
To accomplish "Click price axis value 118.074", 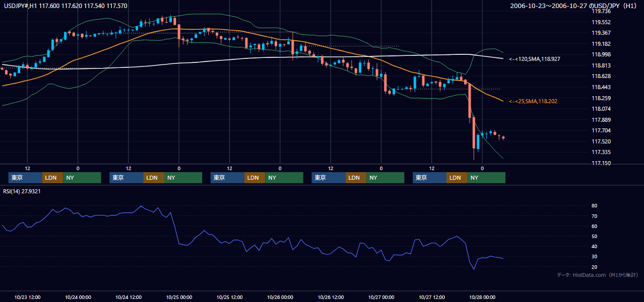I will pyautogui.click(x=601, y=109).
